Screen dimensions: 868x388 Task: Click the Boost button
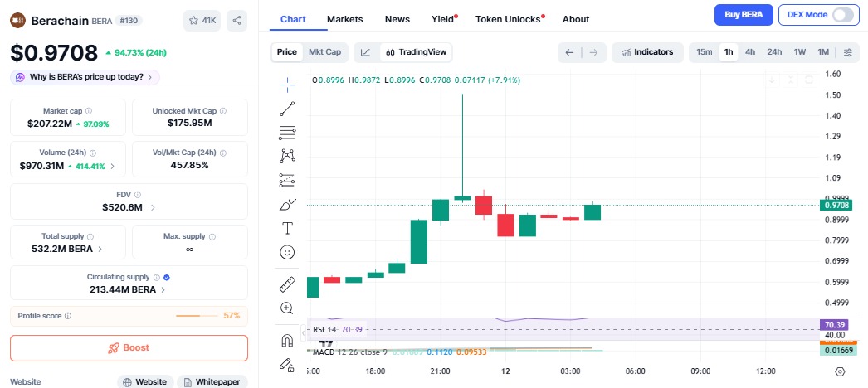[129, 348]
